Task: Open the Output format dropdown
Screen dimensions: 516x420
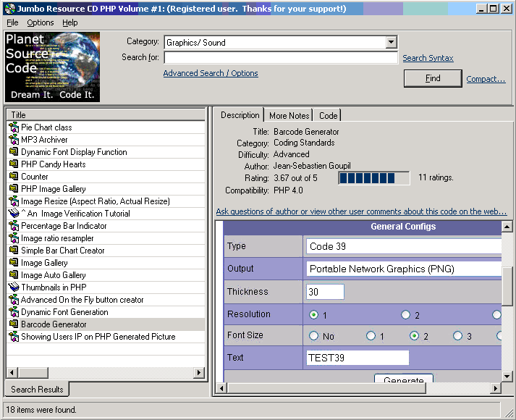Action: (x=404, y=269)
